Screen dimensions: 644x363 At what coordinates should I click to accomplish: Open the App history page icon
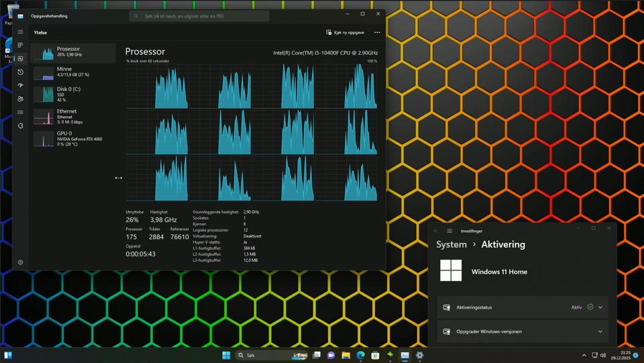pos(20,72)
